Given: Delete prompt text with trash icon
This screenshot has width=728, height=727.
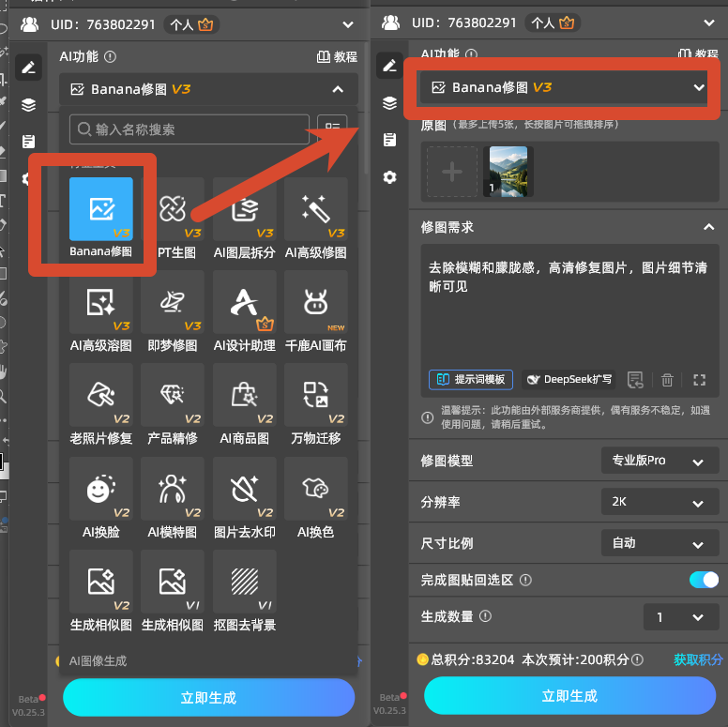Looking at the screenshot, I should (667, 380).
